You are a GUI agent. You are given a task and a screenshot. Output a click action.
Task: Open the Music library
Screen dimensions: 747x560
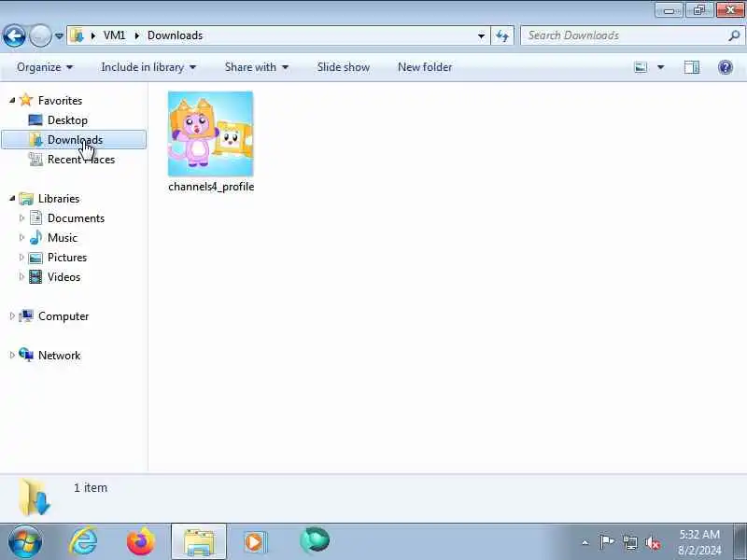(x=63, y=238)
